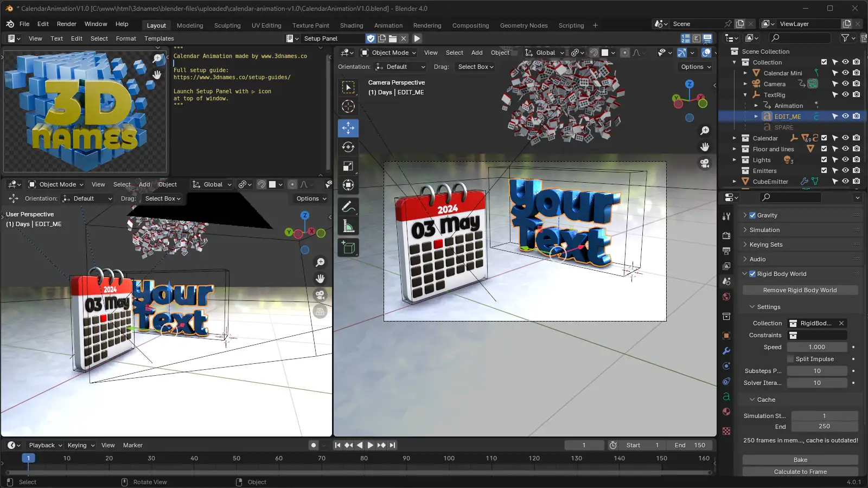Screen dimensions: 868x488
Task: Select the Measure ruler tool
Action: [x=348, y=226]
